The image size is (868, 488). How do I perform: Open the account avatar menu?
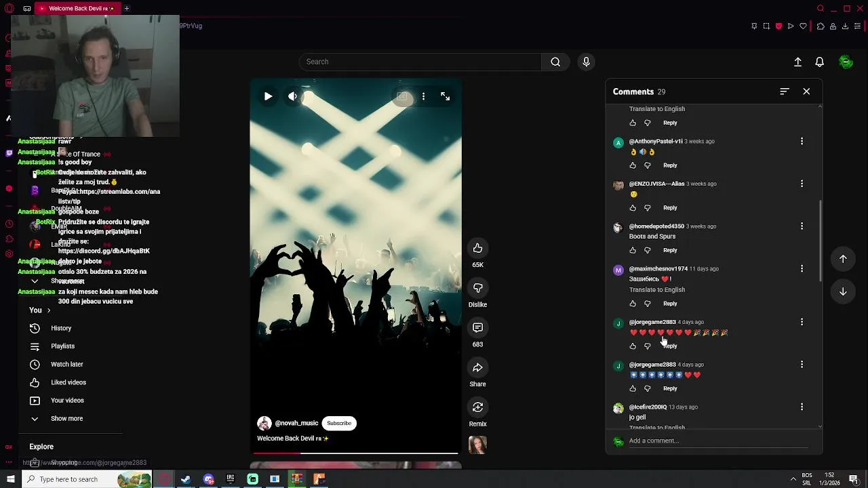tap(846, 62)
